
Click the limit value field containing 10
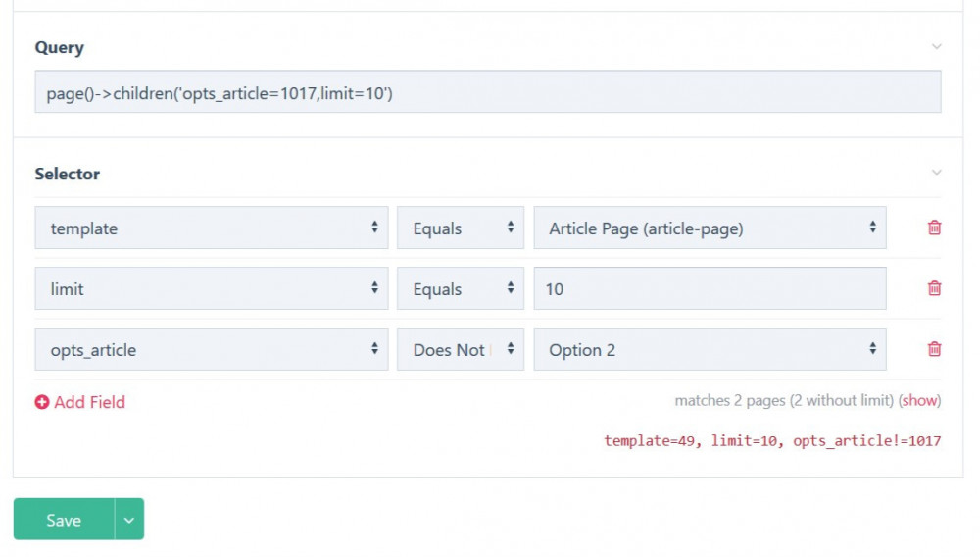pyautogui.click(x=710, y=288)
